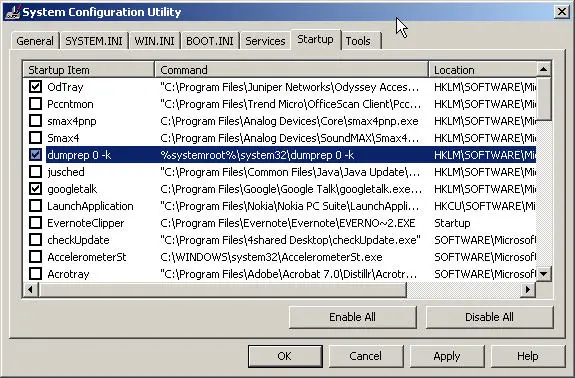Tick the smax4pnp checkbox
This screenshot has width=575, height=378.
[x=35, y=121]
